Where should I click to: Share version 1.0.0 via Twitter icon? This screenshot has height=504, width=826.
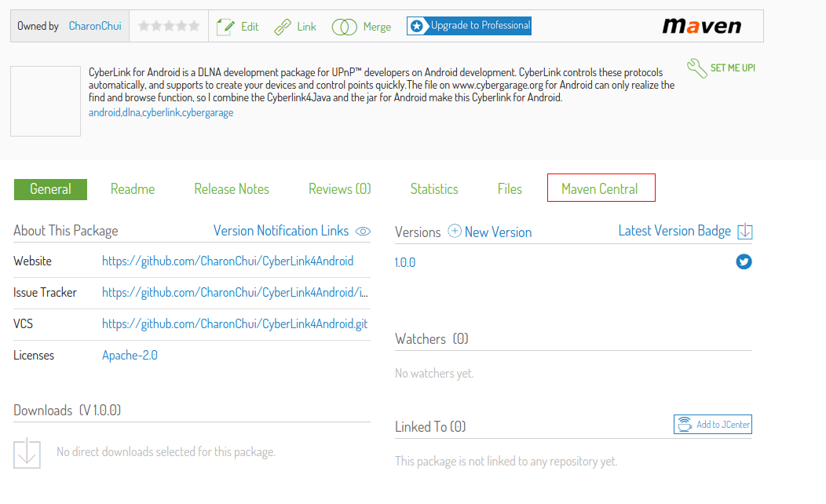point(744,261)
